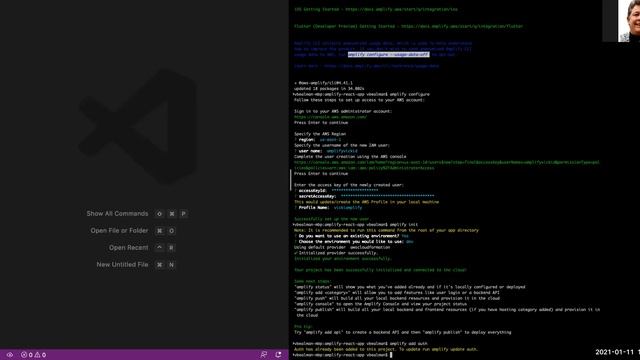Click 'Choose the environment you would like to use' line
The image size is (640, 360).
coord(353,242)
